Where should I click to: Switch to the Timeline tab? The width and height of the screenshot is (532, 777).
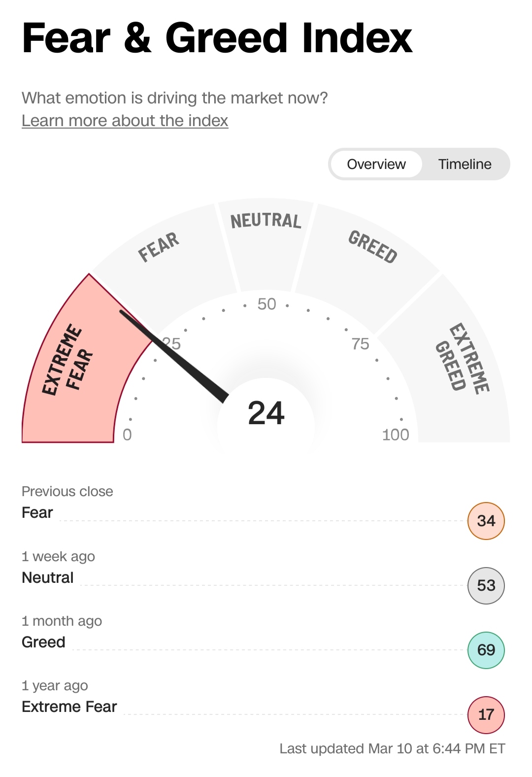pos(465,164)
